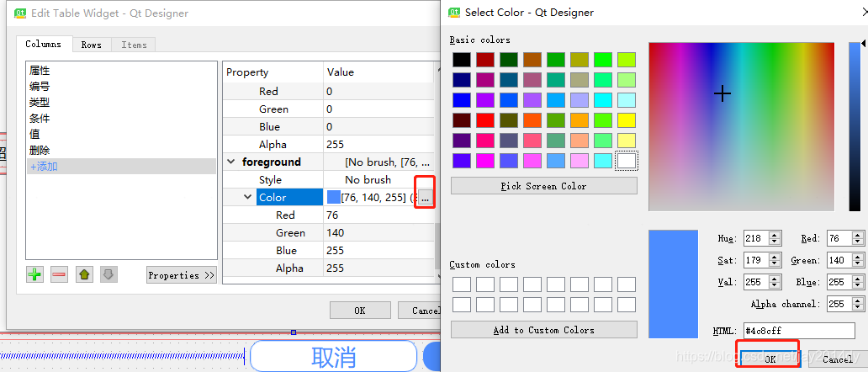Select the 编号 column item
Viewport: 868px width, 372px height.
click(121, 87)
